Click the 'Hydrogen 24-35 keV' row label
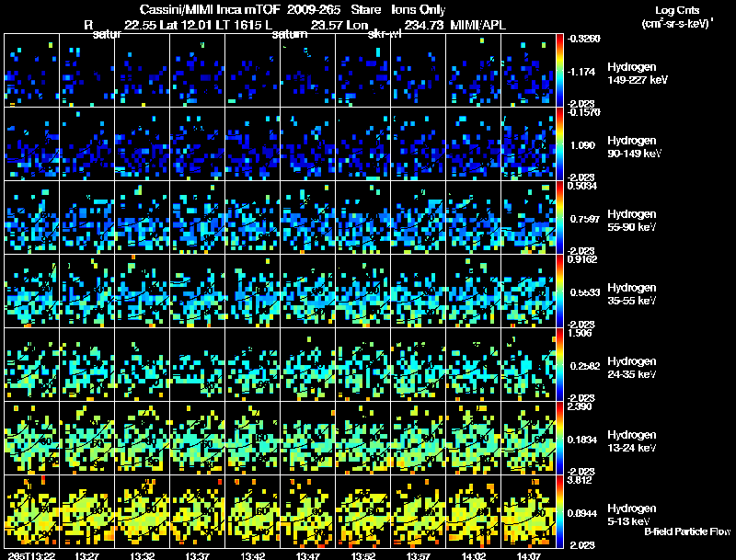736x560 pixels. point(632,368)
